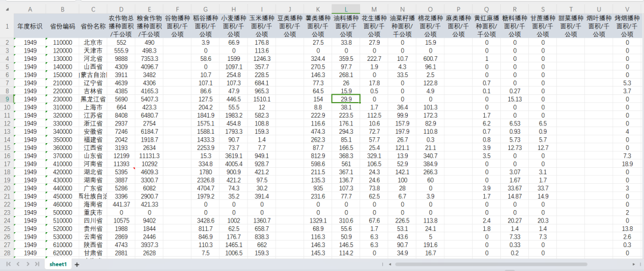
Task: Select row header 9
Action: point(7,98)
